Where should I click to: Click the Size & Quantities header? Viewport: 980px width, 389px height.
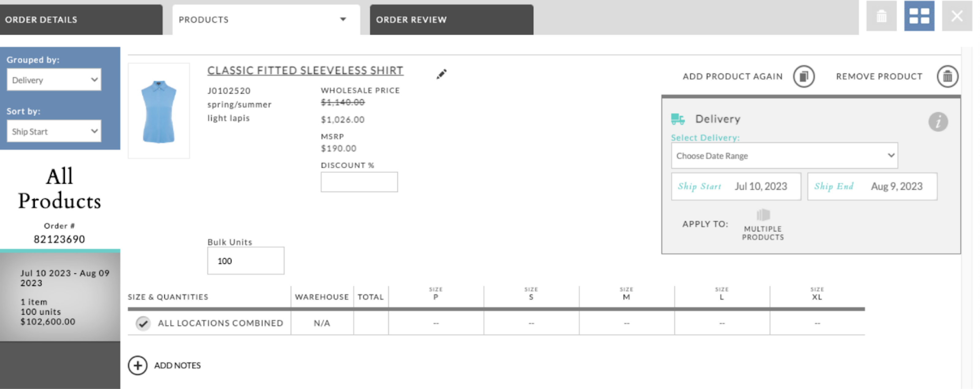168,297
